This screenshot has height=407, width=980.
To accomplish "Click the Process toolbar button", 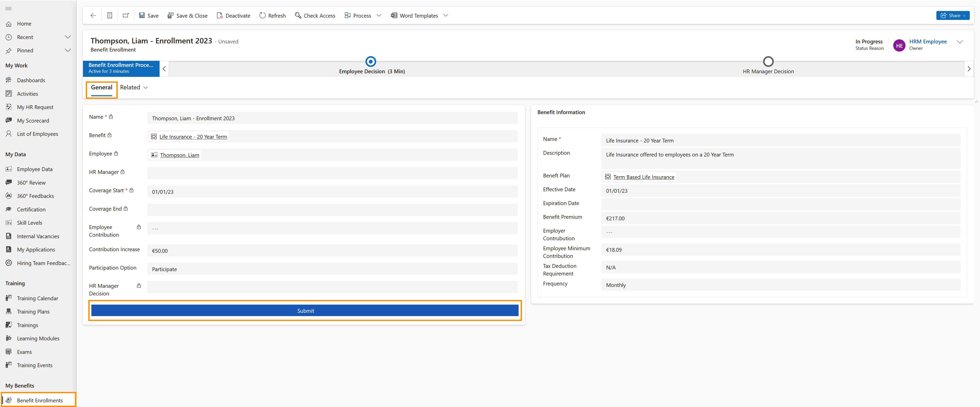I will 358,16.
